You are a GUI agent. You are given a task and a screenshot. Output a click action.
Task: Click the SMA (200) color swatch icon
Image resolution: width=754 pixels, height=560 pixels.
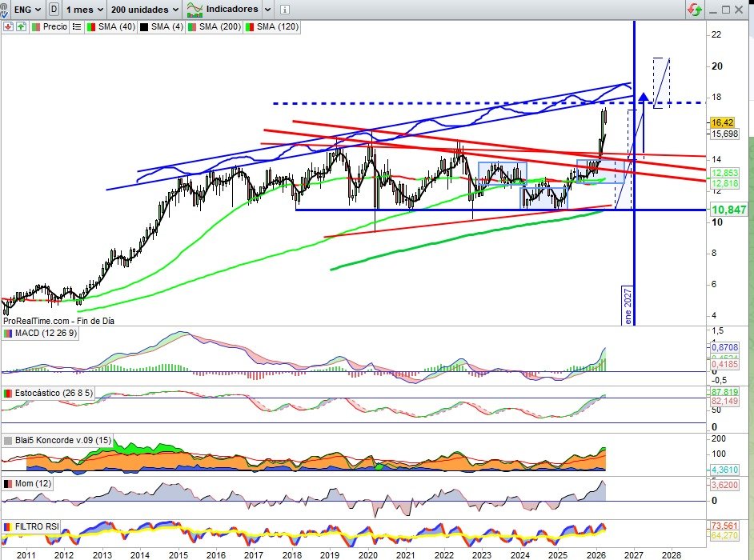pos(192,27)
